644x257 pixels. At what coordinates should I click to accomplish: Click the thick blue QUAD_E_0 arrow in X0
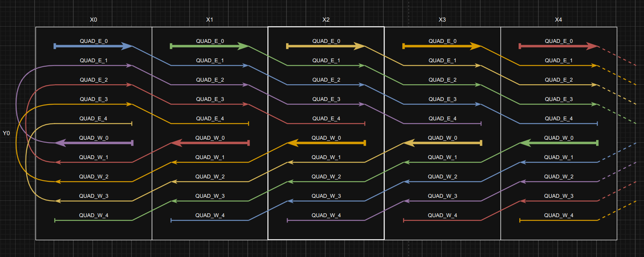pos(93,46)
